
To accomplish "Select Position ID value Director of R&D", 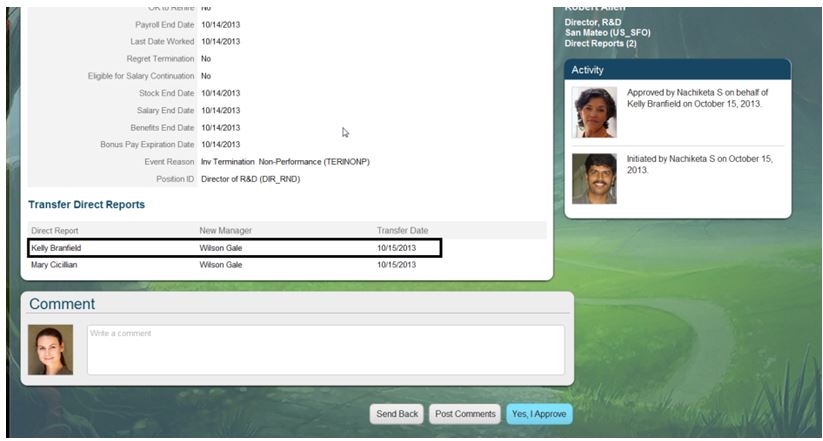I will (250, 179).
